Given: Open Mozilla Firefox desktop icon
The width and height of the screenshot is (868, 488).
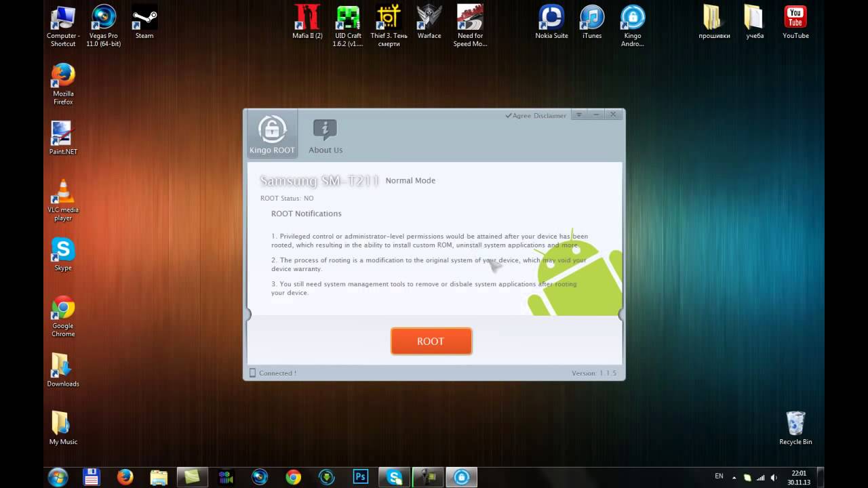Looking at the screenshot, I should click(x=63, y=84).
